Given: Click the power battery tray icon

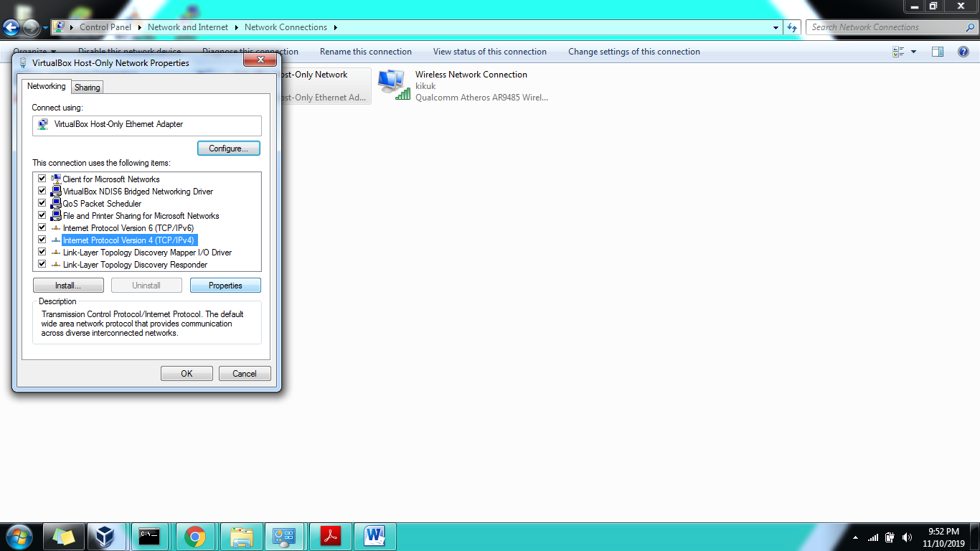Looking at the screenshot, I should click(890, 537).
